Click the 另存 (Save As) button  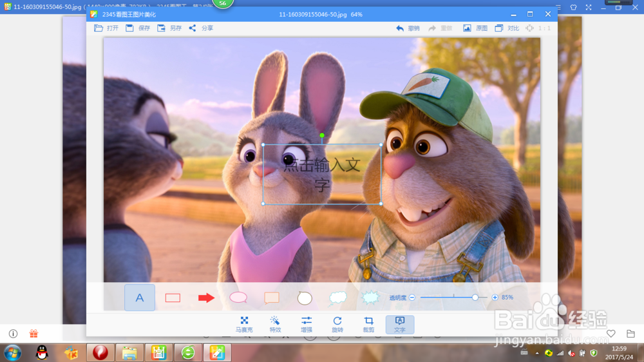[x=169, y=28]
